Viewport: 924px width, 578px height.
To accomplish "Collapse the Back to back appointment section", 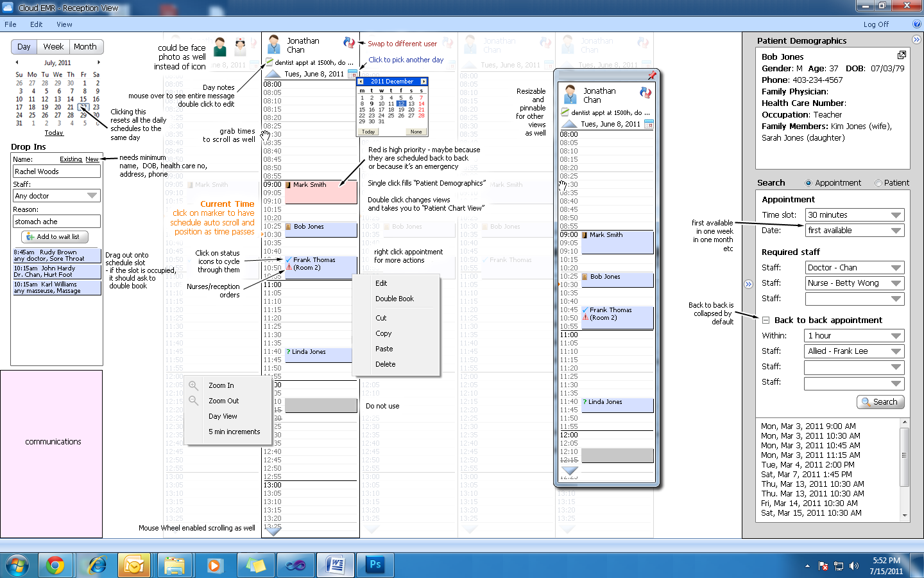I will [x=766, y=320].
